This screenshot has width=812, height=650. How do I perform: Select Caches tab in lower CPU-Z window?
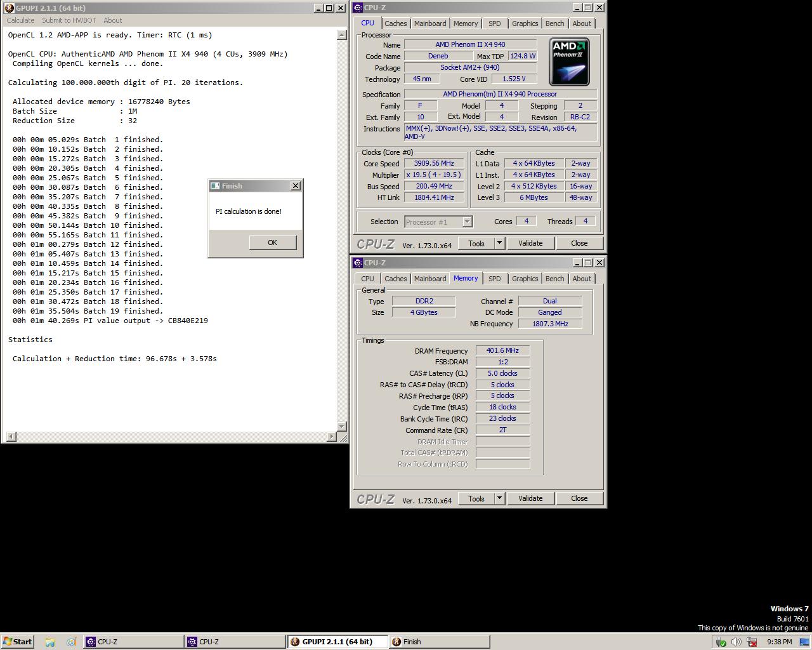click(395, 279)
